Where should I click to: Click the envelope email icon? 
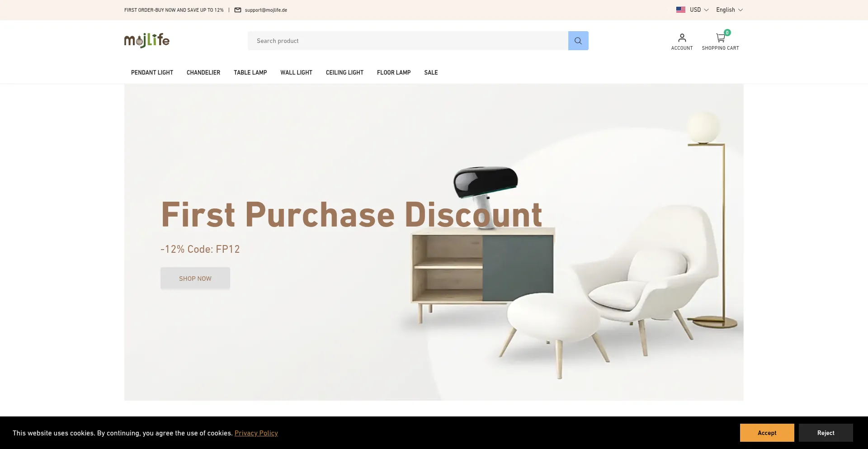point(238,10)
